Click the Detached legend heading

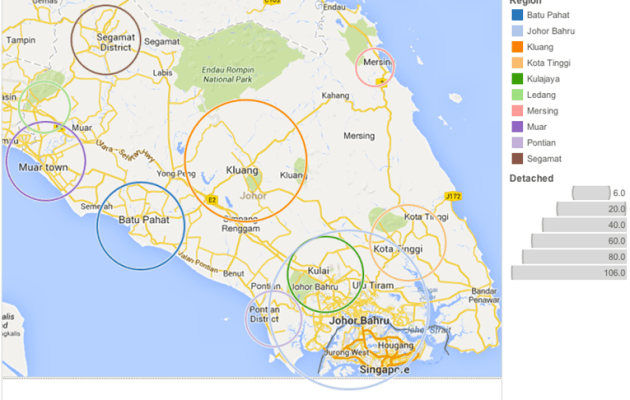click(x=531, y=178)
